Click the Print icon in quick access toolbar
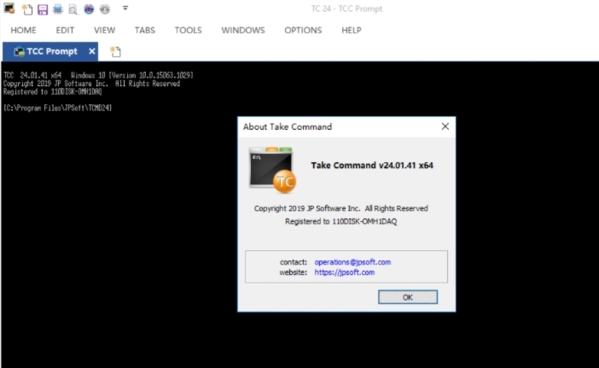The image size is (599, 368). pyautogui.click(x=58, y=9)
